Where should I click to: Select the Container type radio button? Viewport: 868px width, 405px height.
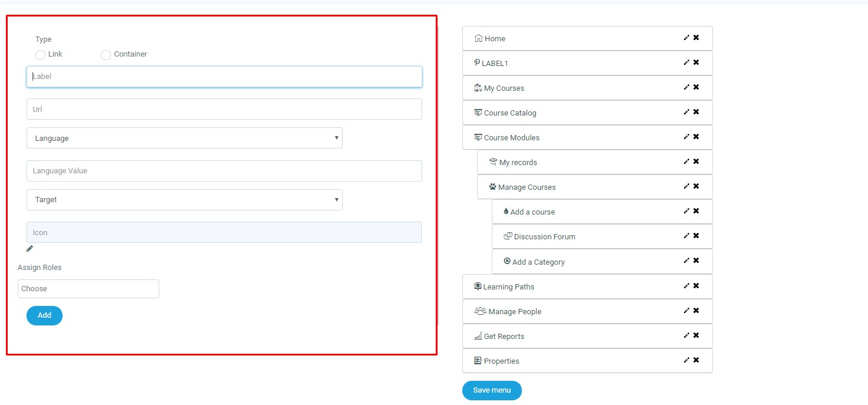[106, 55]
